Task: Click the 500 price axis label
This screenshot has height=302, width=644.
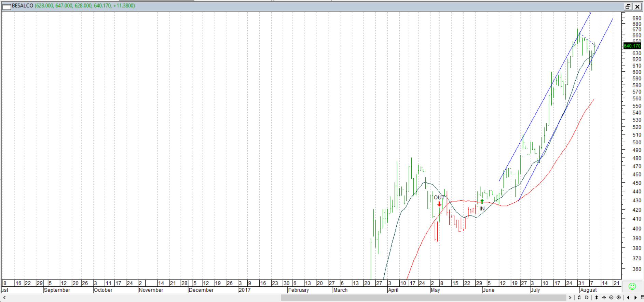Action: click(636, 142)
